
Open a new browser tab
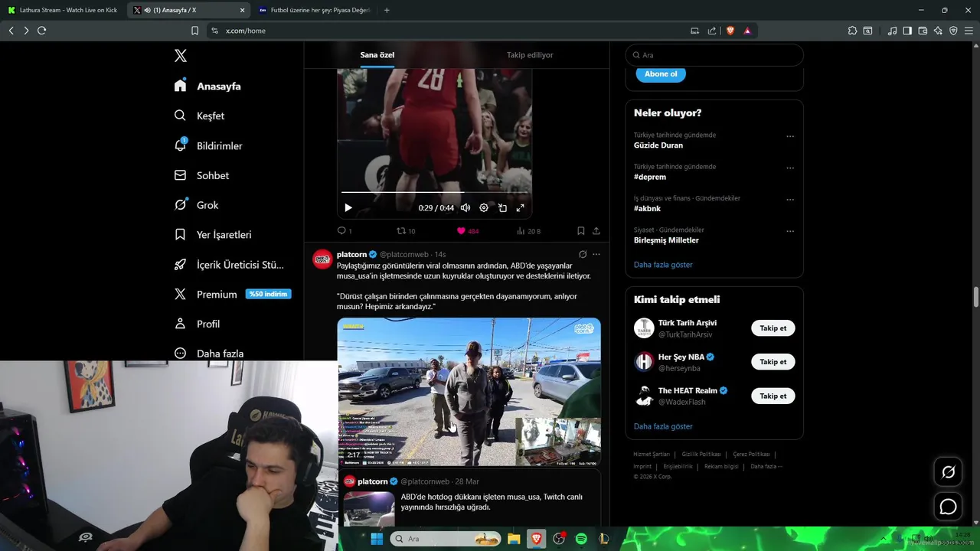[387, 10]
